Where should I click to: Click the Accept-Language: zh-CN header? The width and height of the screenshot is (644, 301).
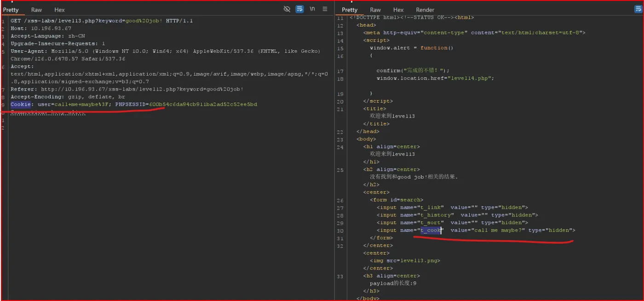[48, 36]
